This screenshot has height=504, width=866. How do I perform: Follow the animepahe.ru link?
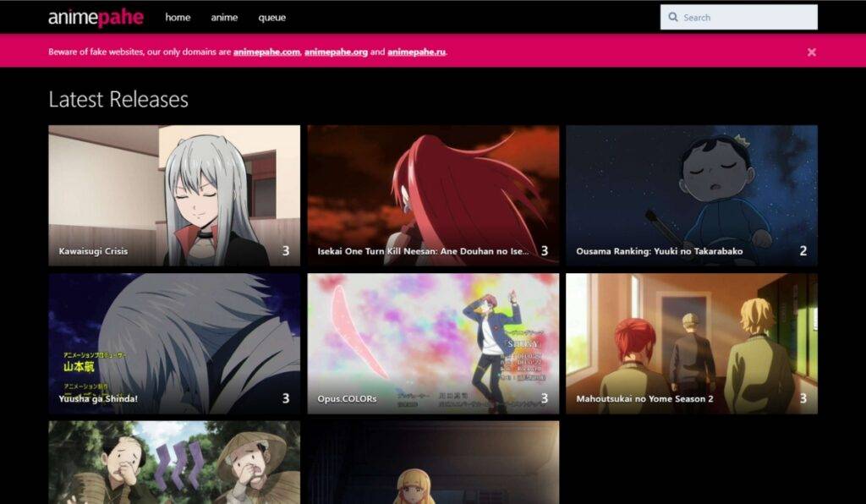[x=416, y=52]
